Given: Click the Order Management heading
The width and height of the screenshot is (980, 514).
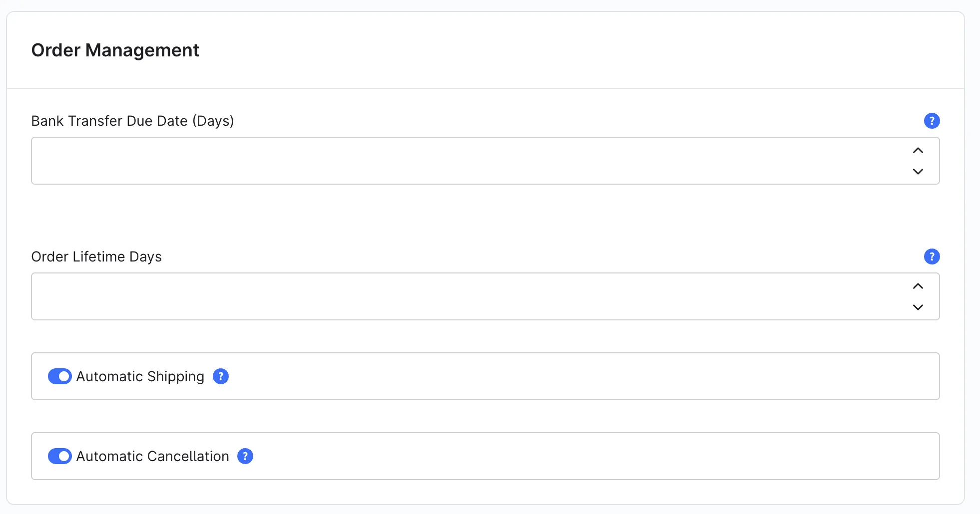Looking at the screenshot, I should [115, 50].
